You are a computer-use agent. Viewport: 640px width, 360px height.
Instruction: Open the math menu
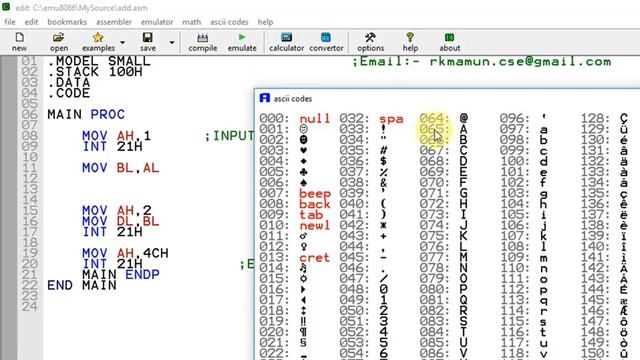(x=191, y=22)
